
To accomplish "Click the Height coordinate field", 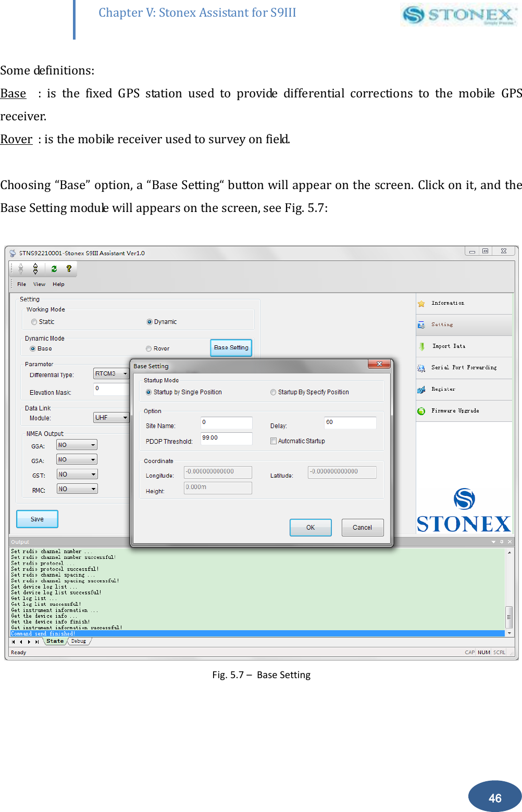I will click(218, 488).
